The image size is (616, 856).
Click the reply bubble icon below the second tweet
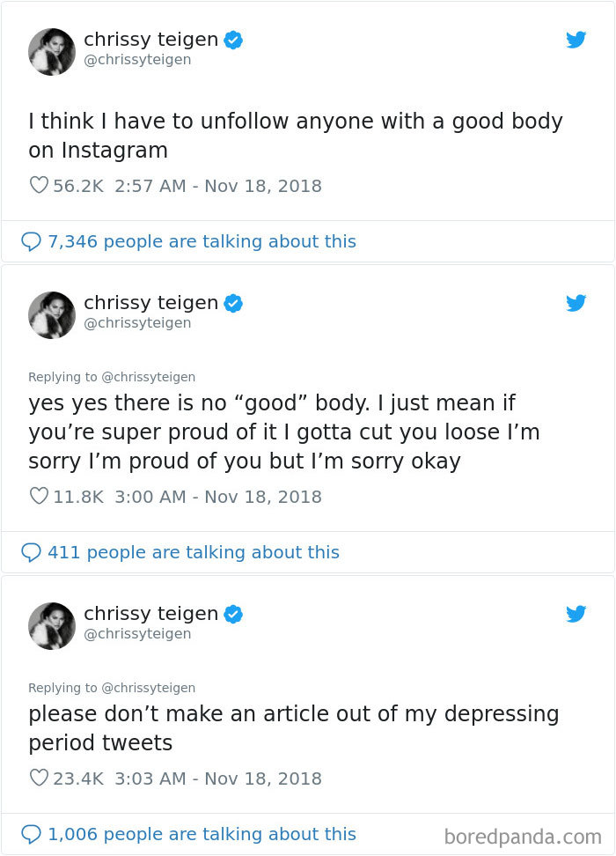[32, 552]
